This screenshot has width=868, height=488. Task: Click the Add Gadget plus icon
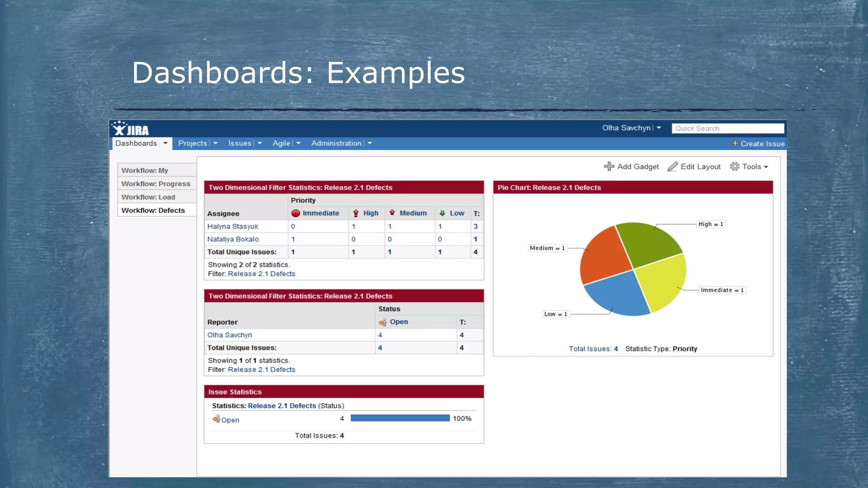[609, 166]
